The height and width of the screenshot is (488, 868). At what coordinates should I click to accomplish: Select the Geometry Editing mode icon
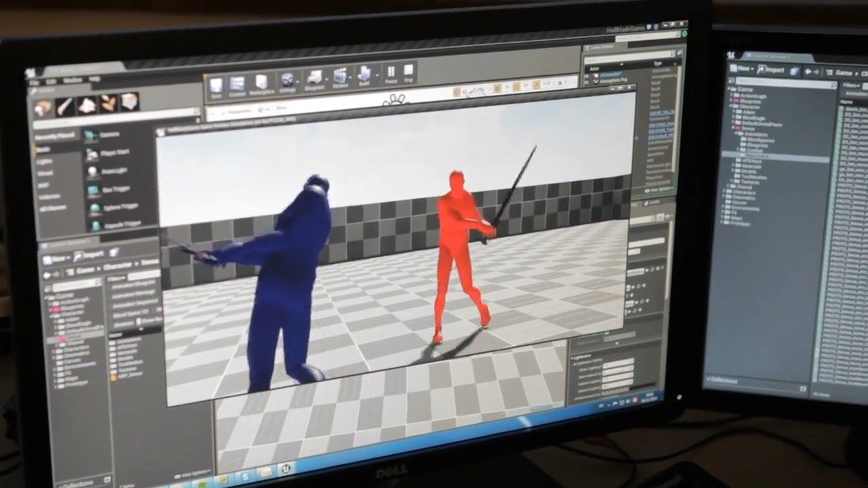click(129, 102)
